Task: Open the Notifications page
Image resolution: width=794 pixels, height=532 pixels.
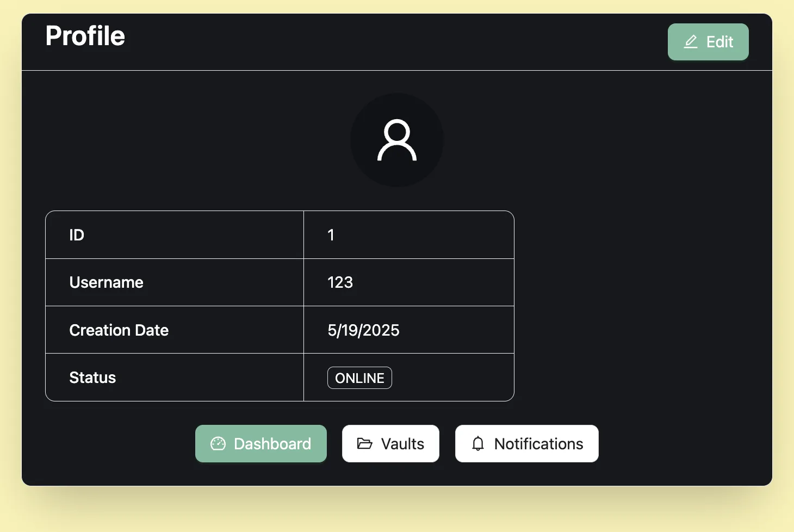Action: pyautogui.click(x=527, y=443)
